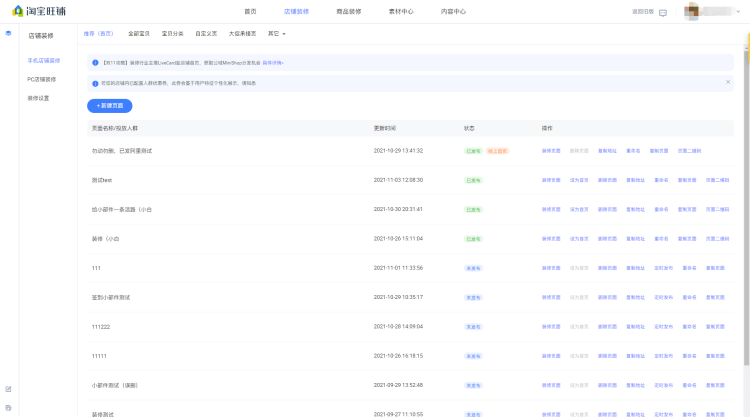Go to 商品装修 in the top navigation
Viewport: 750px width, 417px height.
349,11
